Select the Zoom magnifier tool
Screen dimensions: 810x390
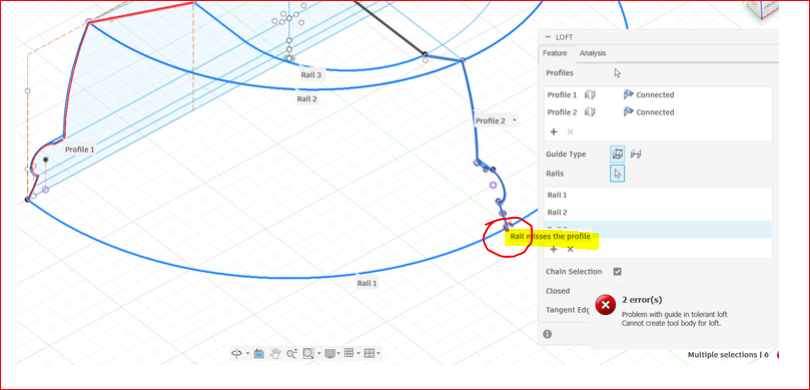coord(292,353)
